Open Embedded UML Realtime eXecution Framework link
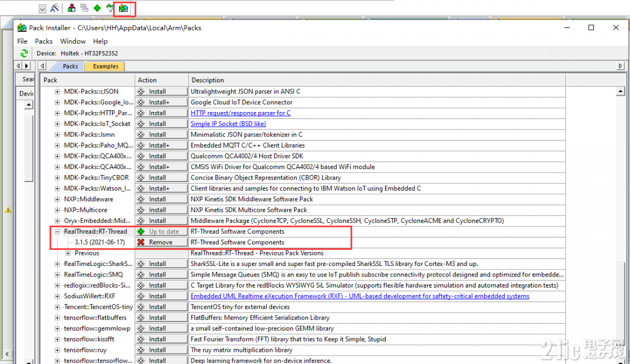 tap(359, 296)
